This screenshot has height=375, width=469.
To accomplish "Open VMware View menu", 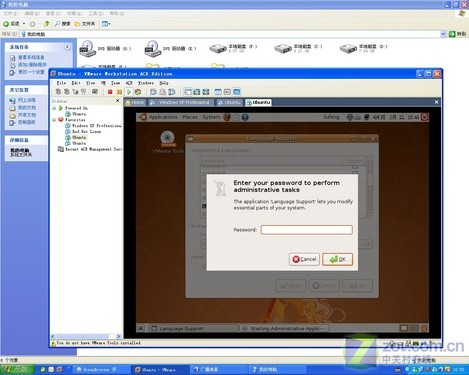I will coord(90,83).
